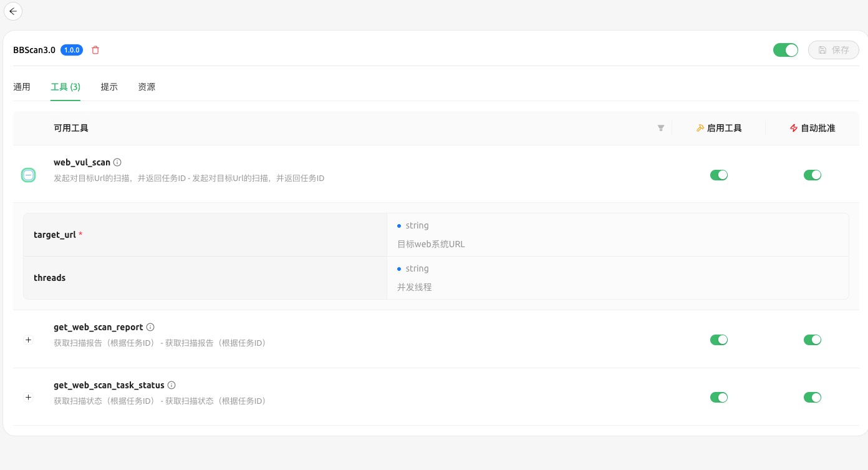
Task: Click the web_vul_scan description text
Action: (x=189, y=178)
